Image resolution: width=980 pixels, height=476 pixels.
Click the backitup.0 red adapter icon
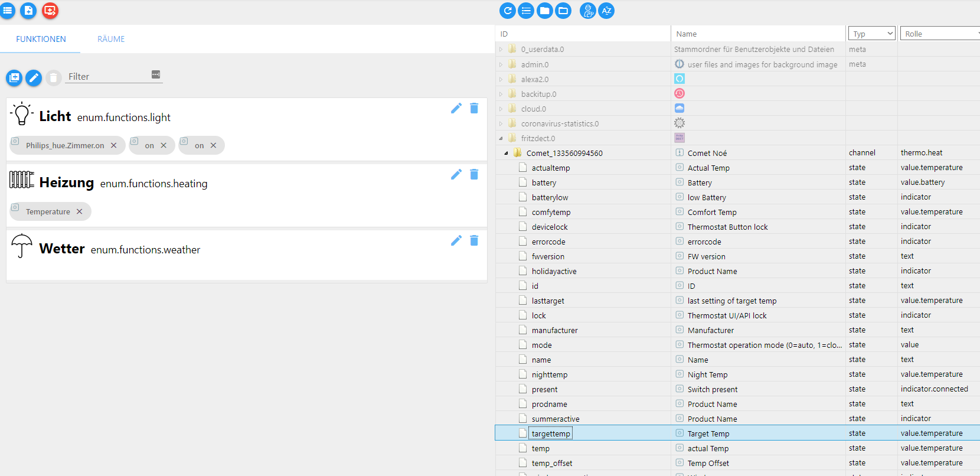680,93
